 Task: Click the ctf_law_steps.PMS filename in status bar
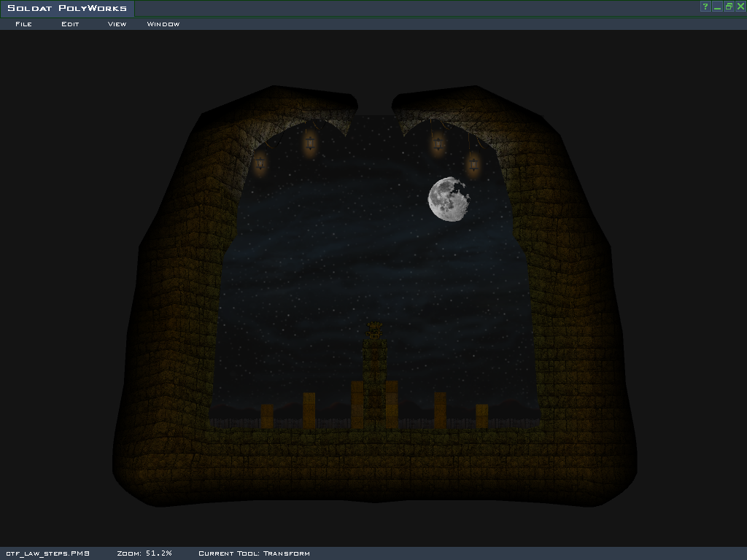point(47,553)
